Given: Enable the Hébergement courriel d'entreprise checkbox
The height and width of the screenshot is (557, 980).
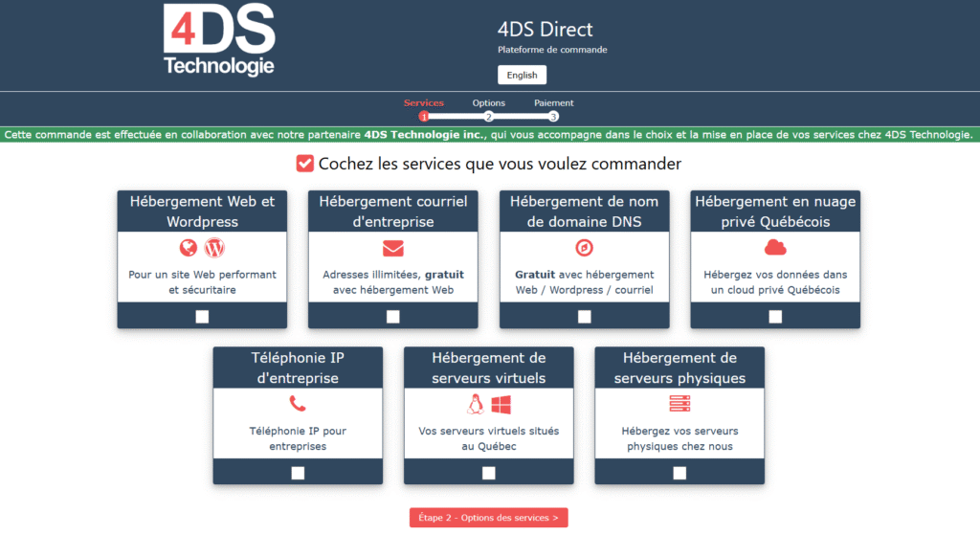Looking at the screenshot, I should pos(393,317).
